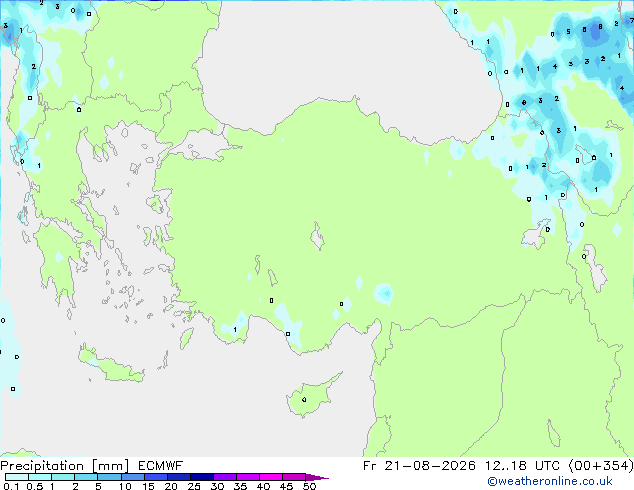Viewport: 634px width, 490px height.
Task: Click the 'Precipitation [mm]' title text
Action: (65, 466)
